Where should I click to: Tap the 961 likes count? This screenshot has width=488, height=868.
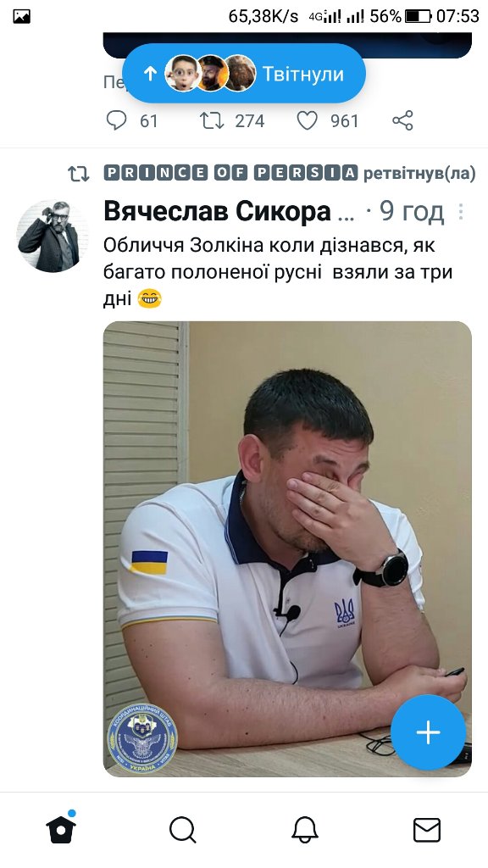coord(345,120)
